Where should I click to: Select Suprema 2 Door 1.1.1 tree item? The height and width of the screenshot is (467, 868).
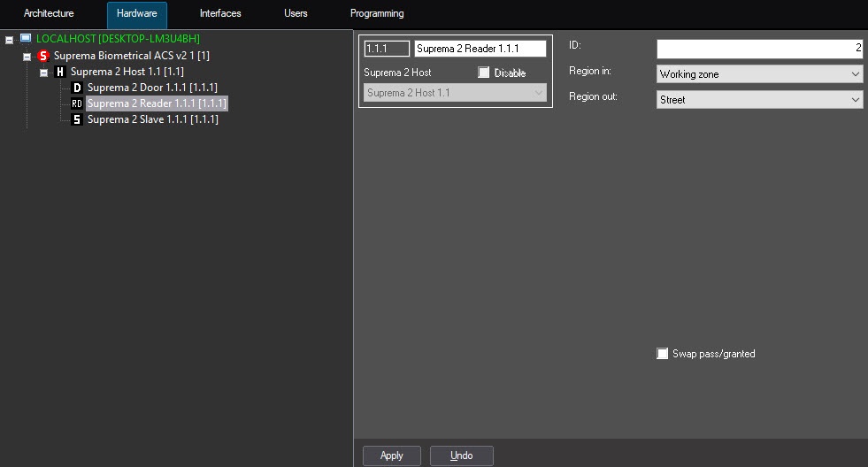coord(152,88)
